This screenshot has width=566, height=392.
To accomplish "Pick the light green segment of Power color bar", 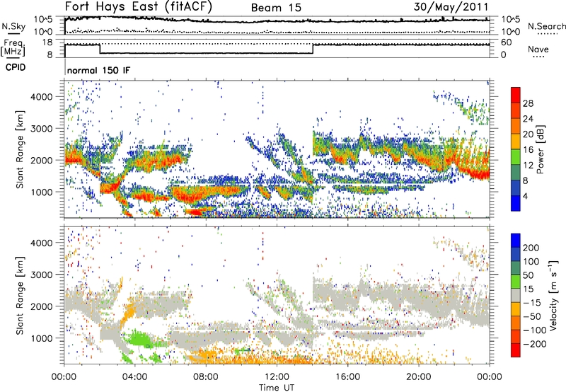I will (516, 157).
